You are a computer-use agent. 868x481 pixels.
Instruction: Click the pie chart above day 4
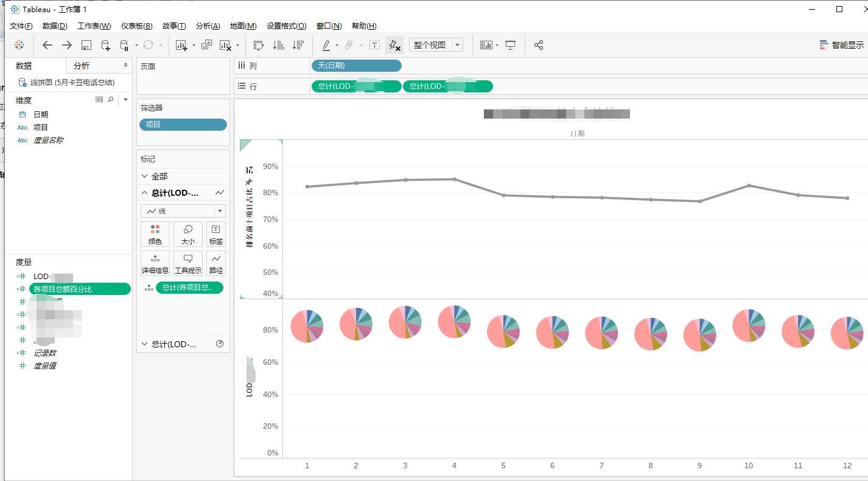coord(454,322)
